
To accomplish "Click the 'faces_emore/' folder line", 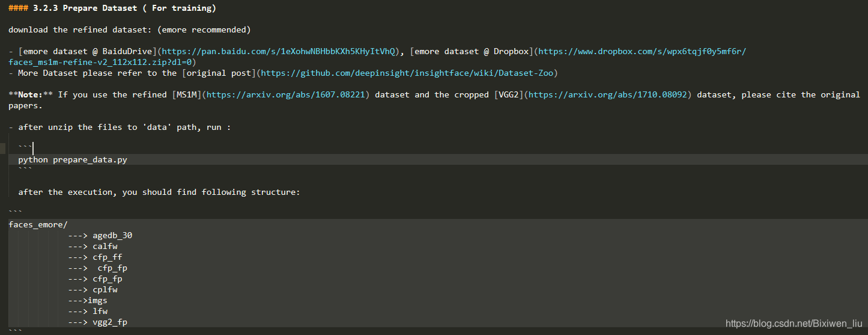I will pyautogui.click(x=38, y=224).
